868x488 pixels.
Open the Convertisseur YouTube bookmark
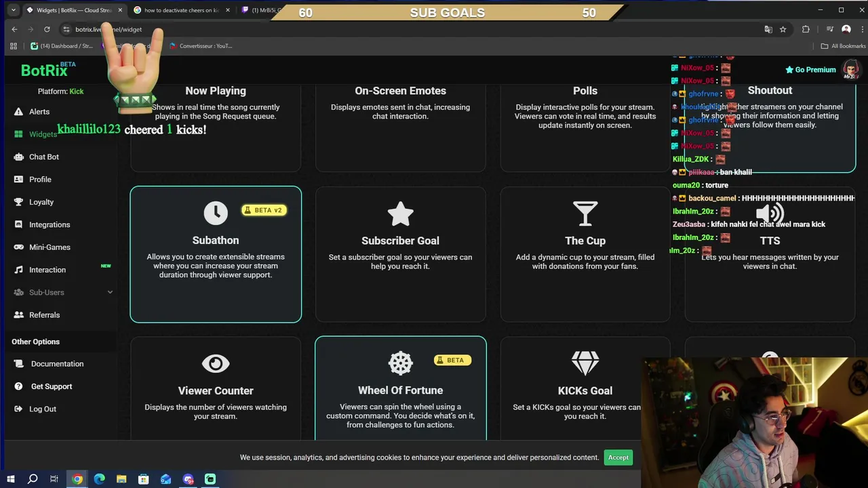tap(201, 46)
